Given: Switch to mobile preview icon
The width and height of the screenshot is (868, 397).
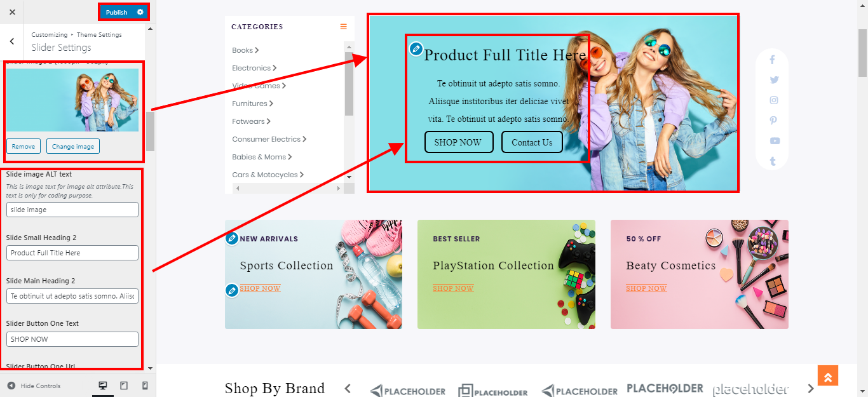Looking at the screenshot, I should tap(145, 386).
